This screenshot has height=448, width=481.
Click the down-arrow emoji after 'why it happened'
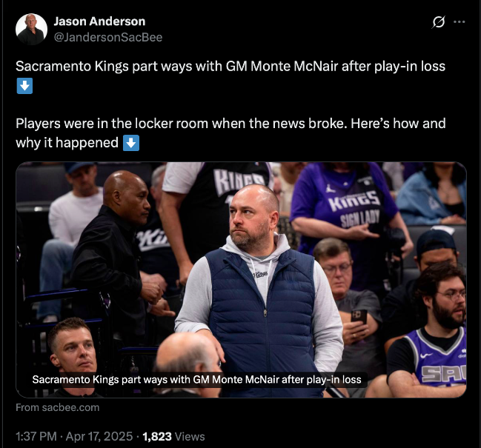click(x=131, y=143)
